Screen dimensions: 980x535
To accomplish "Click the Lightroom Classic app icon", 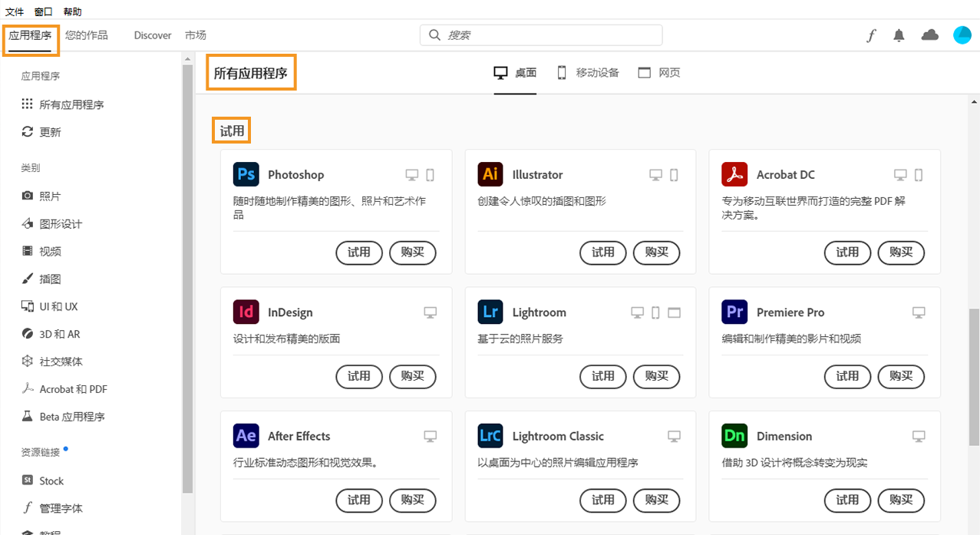I will [x=490, y=435].
